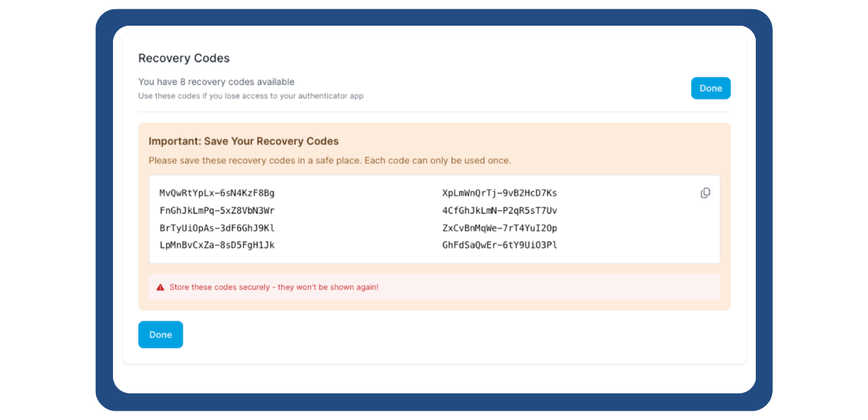The width and height of the screenshot is (868, 420).
Task: Copy all recovery codes with the clipboard icon
Action: 705,193
